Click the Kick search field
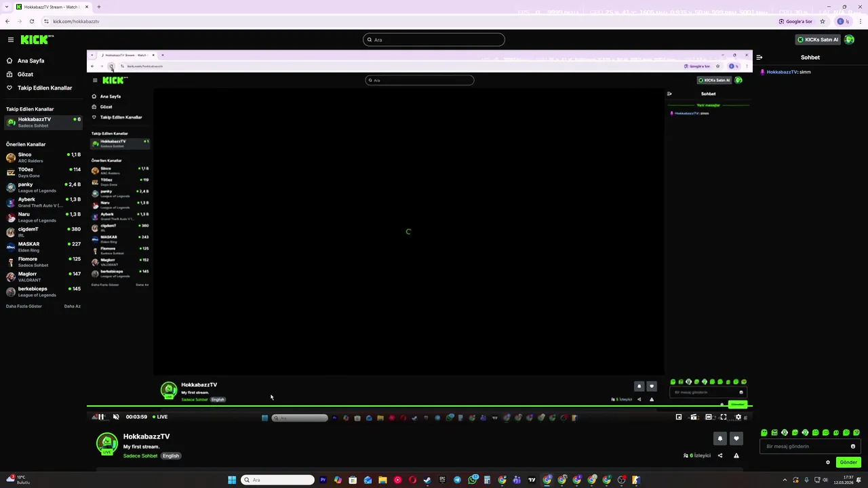Image resolution: width=868 pixels, height=488 pixels. tap(434, 39)
